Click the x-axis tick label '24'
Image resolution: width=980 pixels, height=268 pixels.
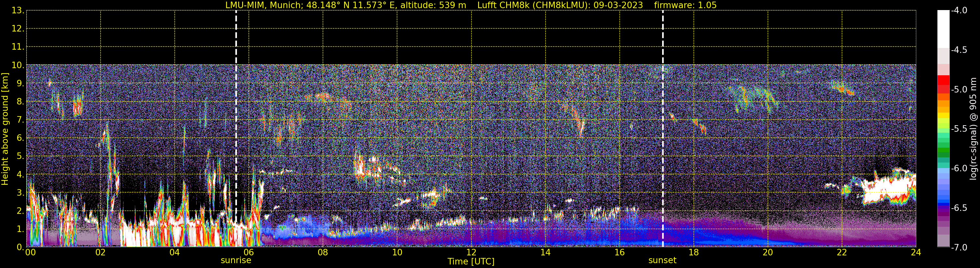(x=916, y=252)
